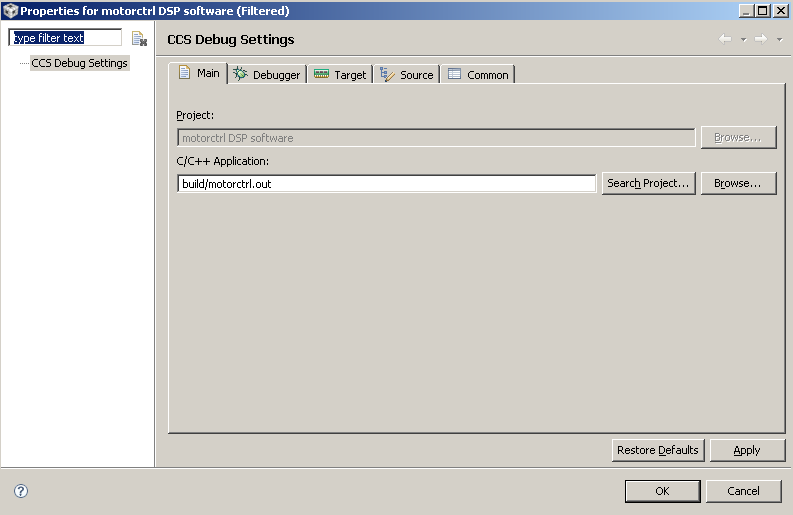Click Browse next to C/C++ Application
This screenshot has height=515, width=793.
coord(738,183)
